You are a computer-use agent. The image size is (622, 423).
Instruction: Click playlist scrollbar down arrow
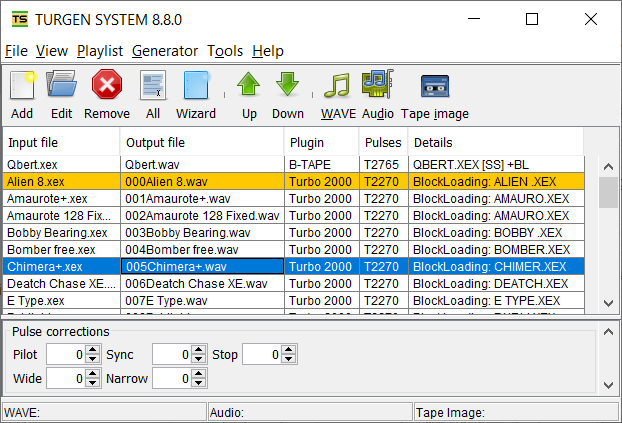click(608, 304)
